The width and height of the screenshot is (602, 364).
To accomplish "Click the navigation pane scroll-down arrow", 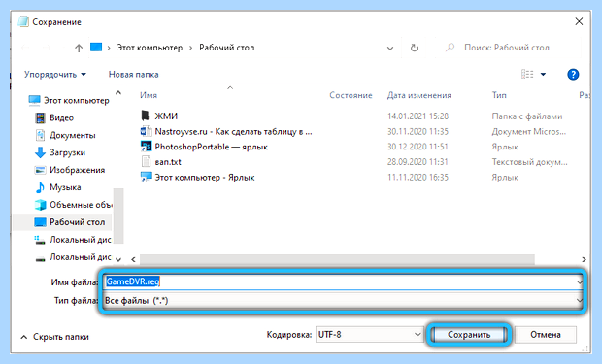I will coord(118,259).
